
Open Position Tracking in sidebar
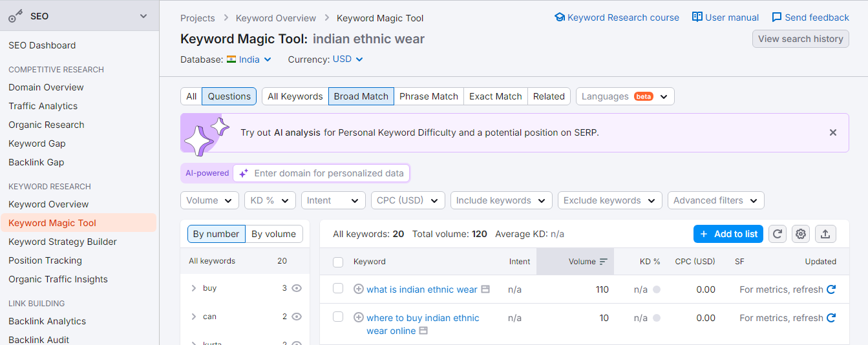click(x=45, y=260)
